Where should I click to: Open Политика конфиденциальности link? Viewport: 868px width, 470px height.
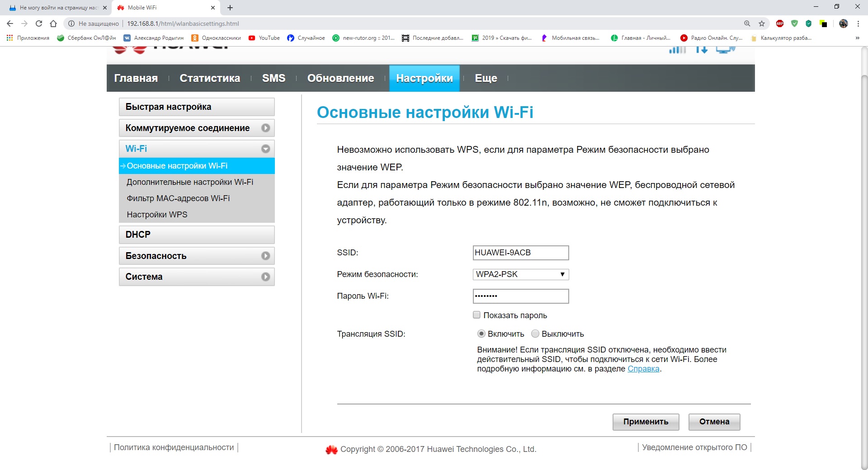pos(174,447)
